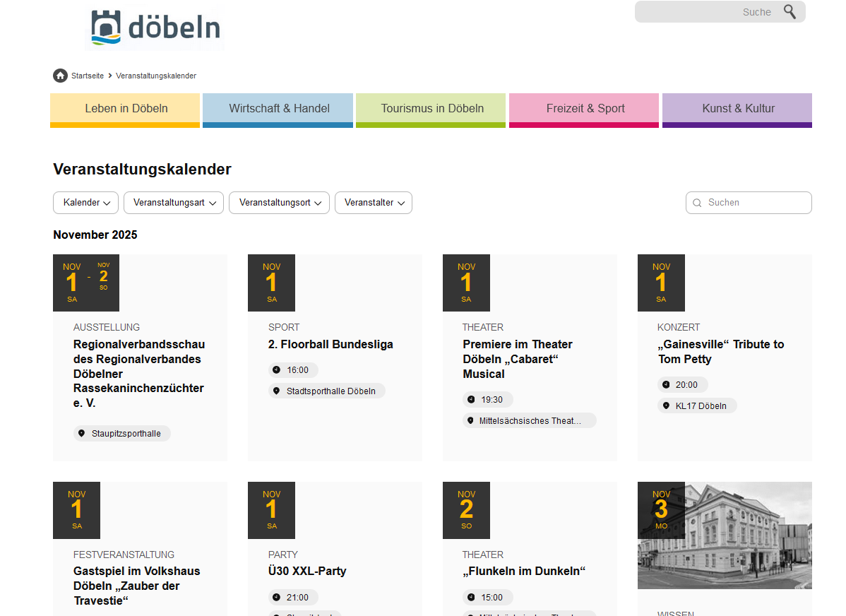846x616 pixels.
Task: Click the Döbeln city logo
Action: pyautogui.click(x=155, y=28)
